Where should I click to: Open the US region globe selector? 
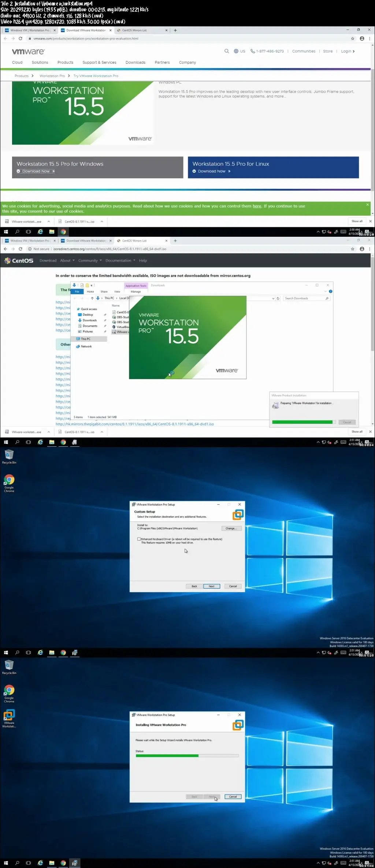click(240, 51)
